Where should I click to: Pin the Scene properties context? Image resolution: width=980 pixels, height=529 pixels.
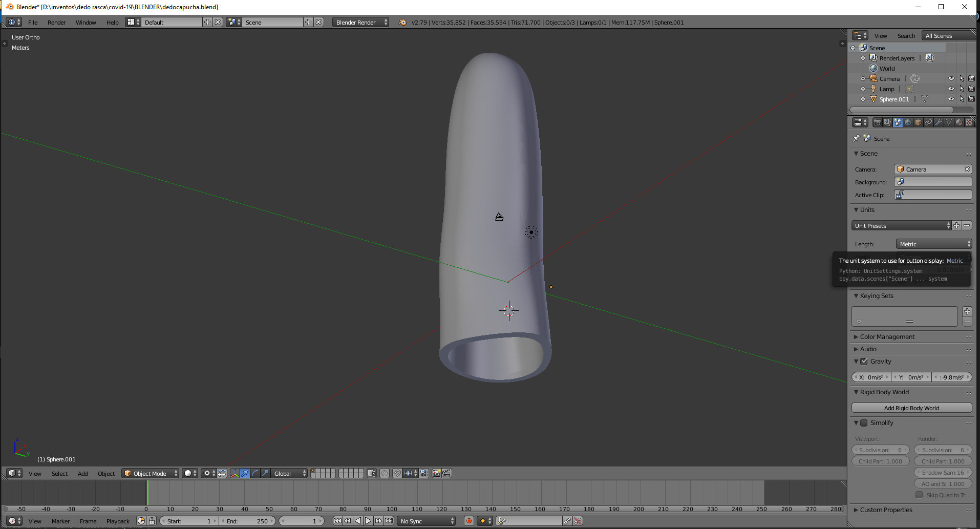pos(856,138)
